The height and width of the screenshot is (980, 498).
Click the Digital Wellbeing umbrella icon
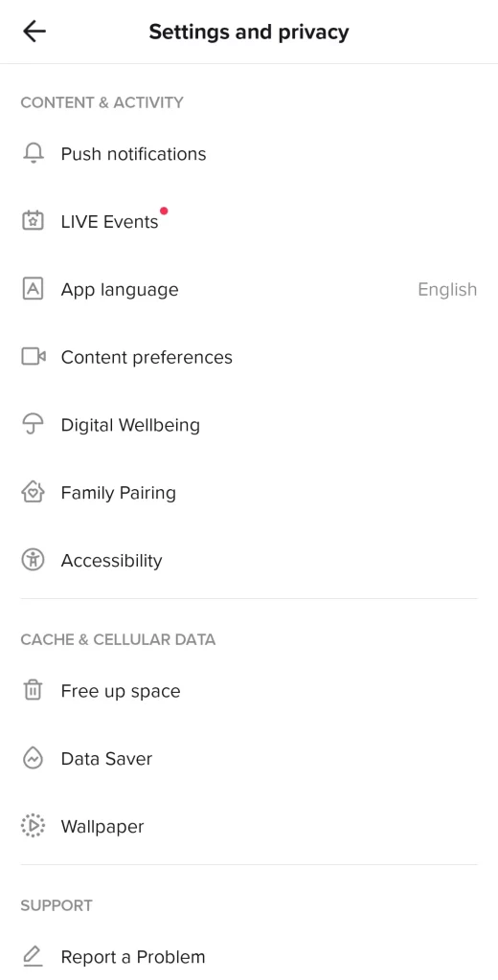click(33, 425)
